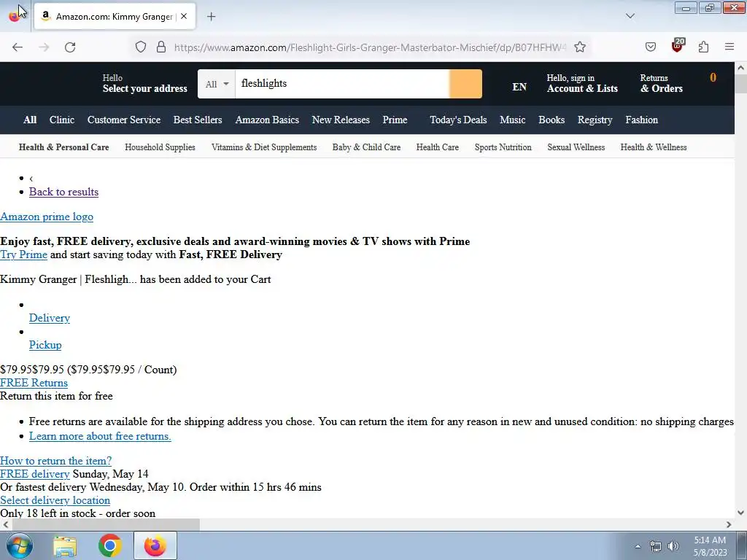Open the EN language selector
The width and height of the screenshot is (747, 560).
[x=519, y=87]
